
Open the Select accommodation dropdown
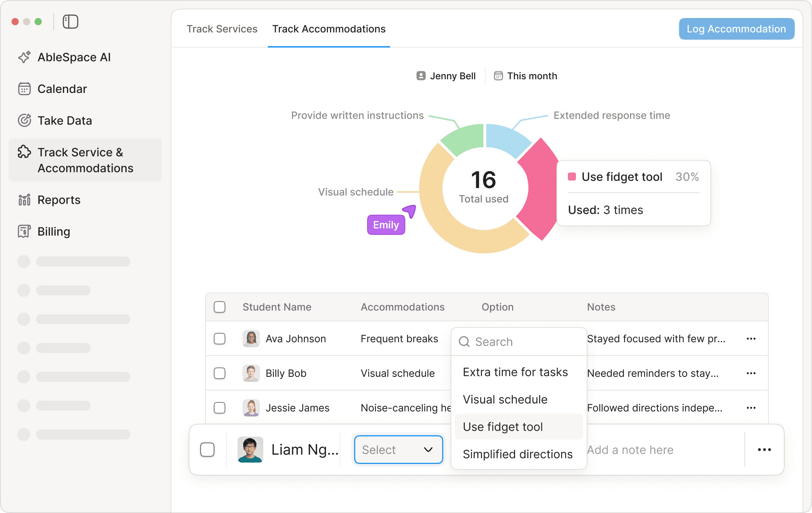(x=398, y=450)
